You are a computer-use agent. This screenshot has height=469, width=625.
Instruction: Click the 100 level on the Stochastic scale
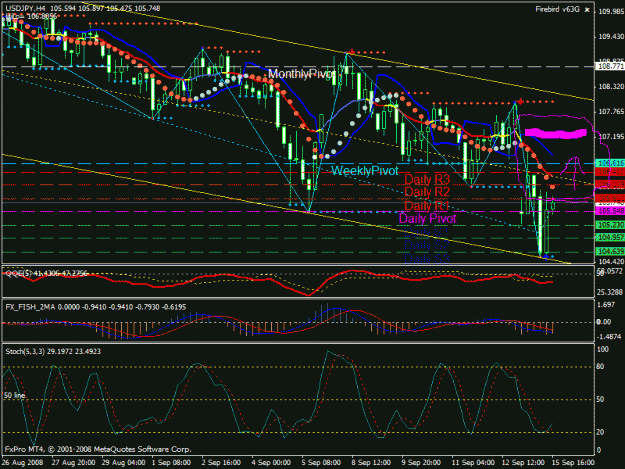tap(603, 349)
